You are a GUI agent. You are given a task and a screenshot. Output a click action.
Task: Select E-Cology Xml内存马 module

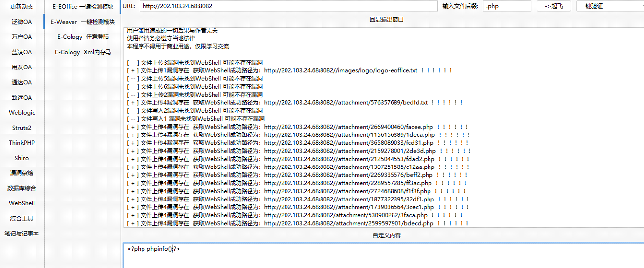[83, 52]
